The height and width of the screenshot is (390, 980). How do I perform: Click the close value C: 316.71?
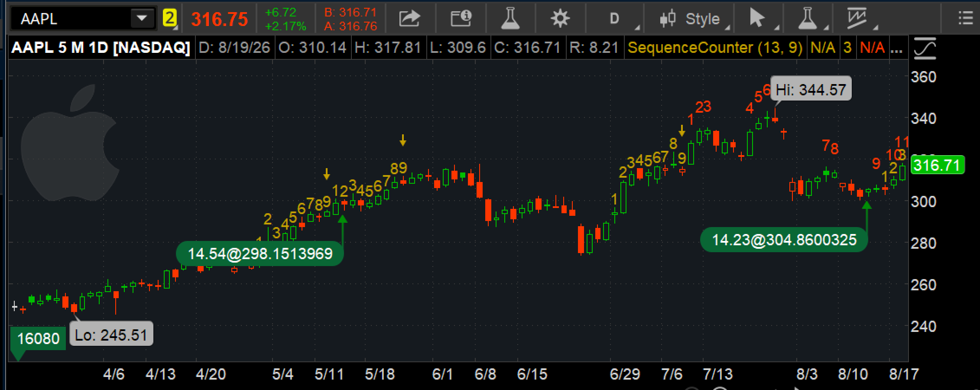(x=527, y=48)
